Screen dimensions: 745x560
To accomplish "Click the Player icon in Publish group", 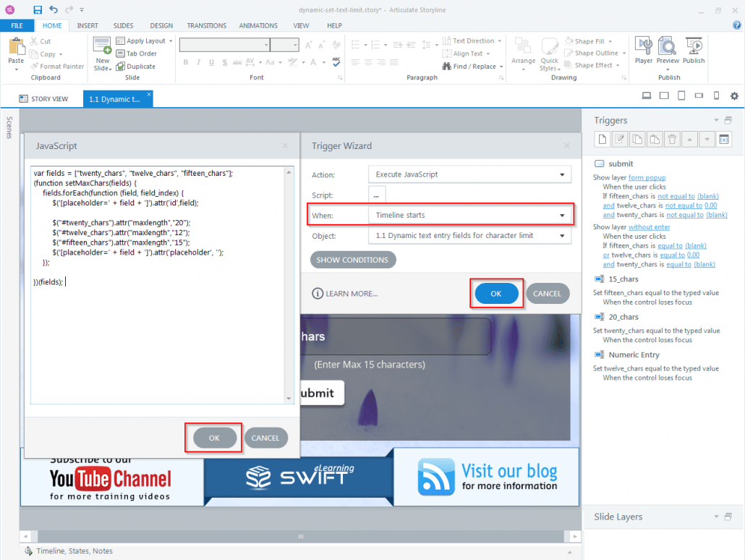I will tap(643, 51).
